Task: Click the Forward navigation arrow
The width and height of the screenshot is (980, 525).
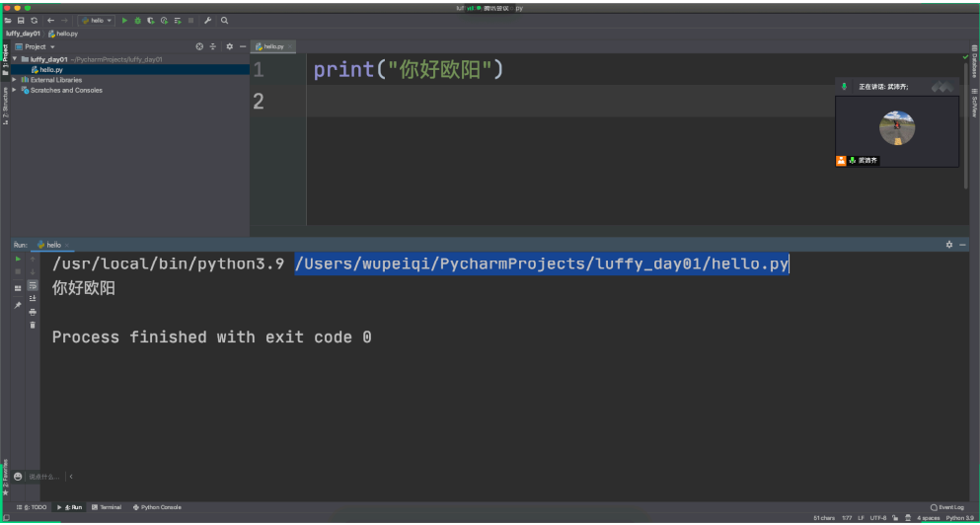Action: 64,21
